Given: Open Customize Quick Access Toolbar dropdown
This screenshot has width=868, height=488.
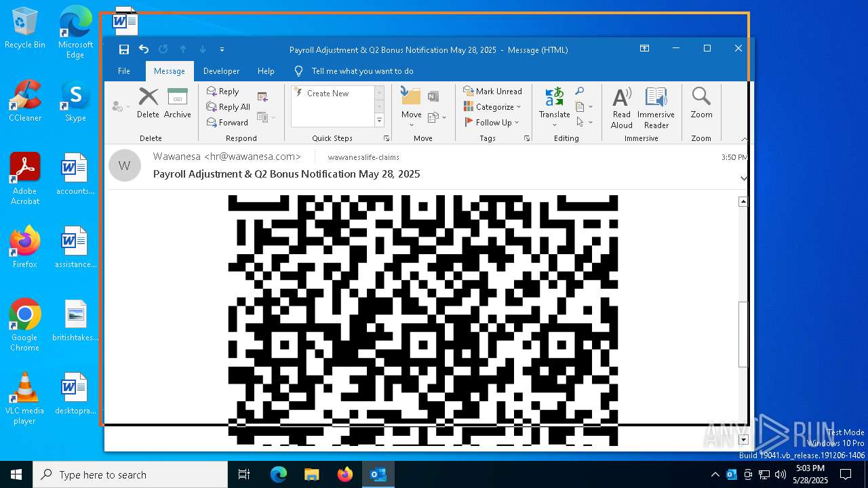Looking at the screenshot, I should click(x=222, y=49).
